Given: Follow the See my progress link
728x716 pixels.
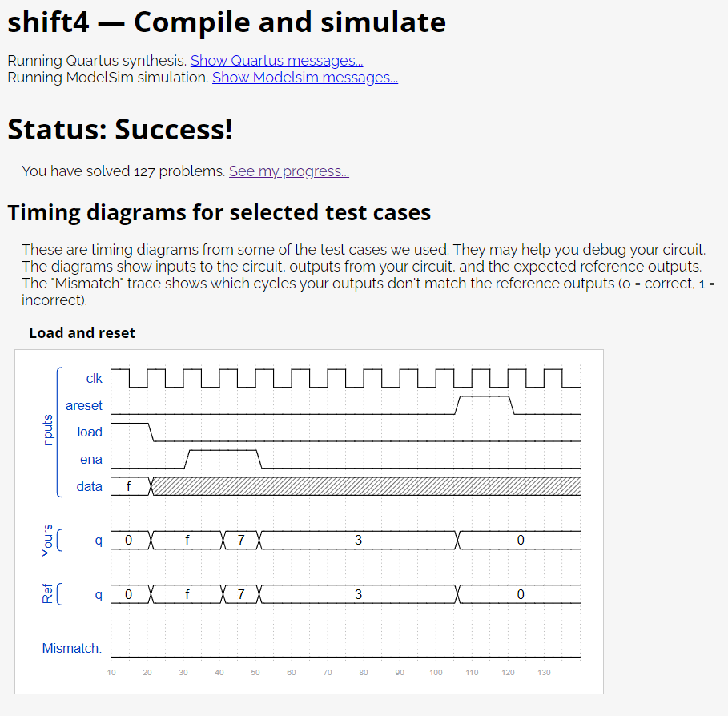Looking at the screenshot, I should tap(289, 171).
